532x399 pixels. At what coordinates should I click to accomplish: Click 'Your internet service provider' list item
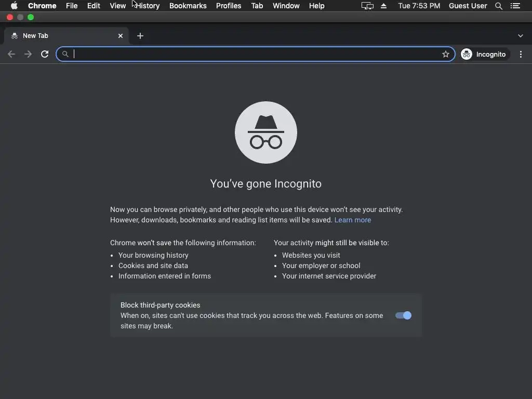pyautogui.click(x=329, y=276)
